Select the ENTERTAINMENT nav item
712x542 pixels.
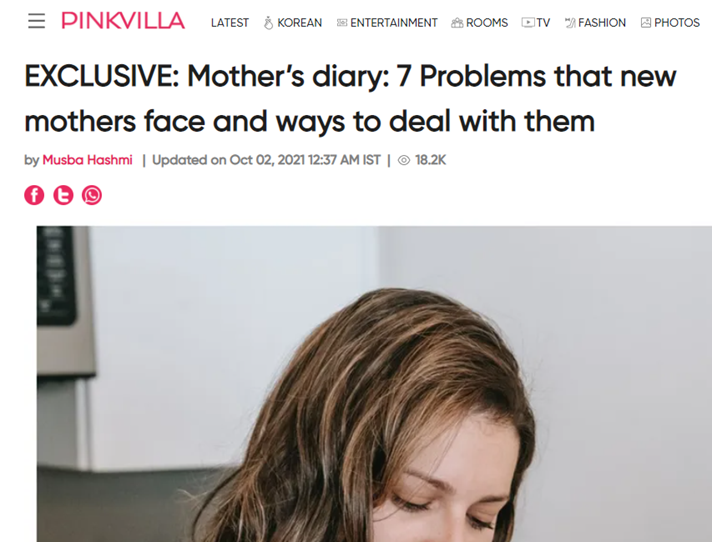(x=394, y=23)
